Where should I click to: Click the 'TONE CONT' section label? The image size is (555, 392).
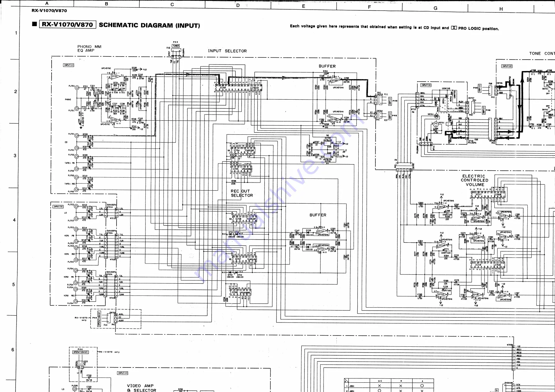[x=542, y=53]
